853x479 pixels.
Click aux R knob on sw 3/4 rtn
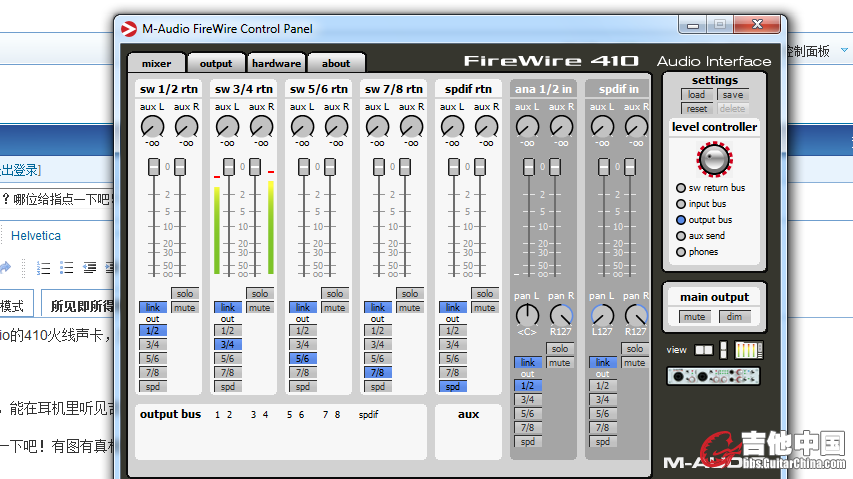pos(261,127)
